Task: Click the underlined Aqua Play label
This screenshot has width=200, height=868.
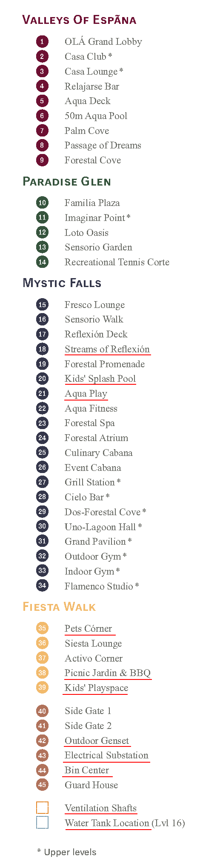Action: click(86, 393)
